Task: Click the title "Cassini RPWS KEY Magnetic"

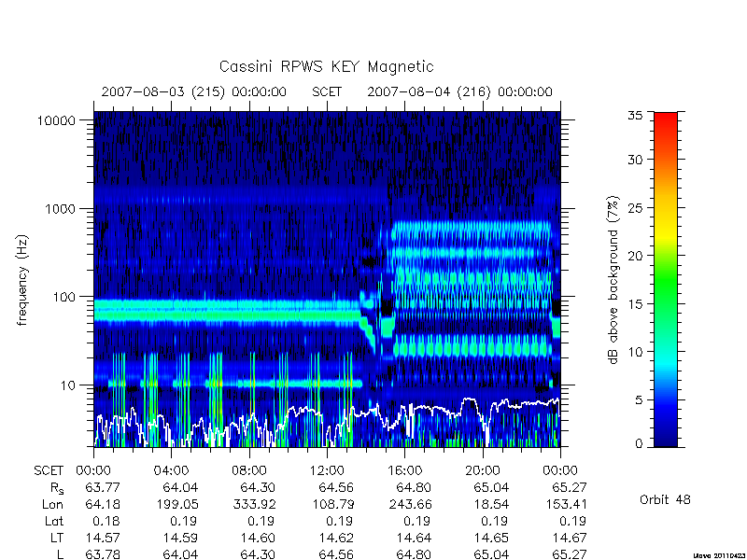Action: [326, 66]
